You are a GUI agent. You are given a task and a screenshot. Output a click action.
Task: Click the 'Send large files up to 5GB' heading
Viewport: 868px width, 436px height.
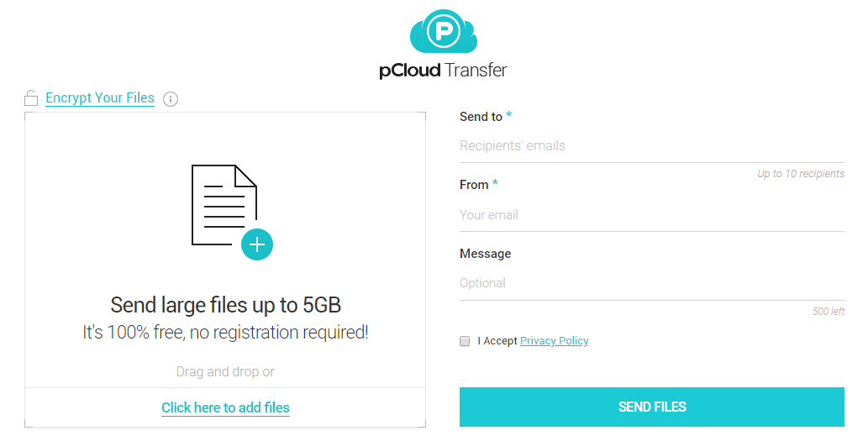click(x=225, y=305)
